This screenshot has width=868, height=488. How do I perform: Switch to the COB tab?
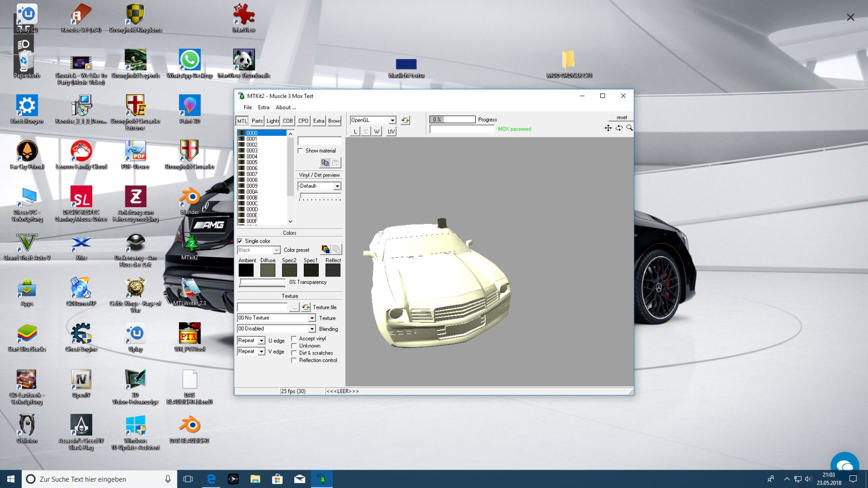tap(288, 121)
